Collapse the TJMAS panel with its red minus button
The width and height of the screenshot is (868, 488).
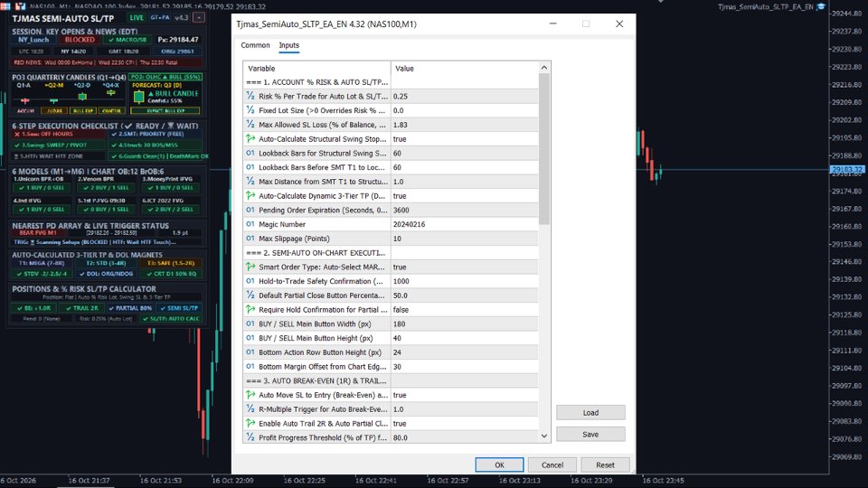pyautogui.click(x=198, y=18)
